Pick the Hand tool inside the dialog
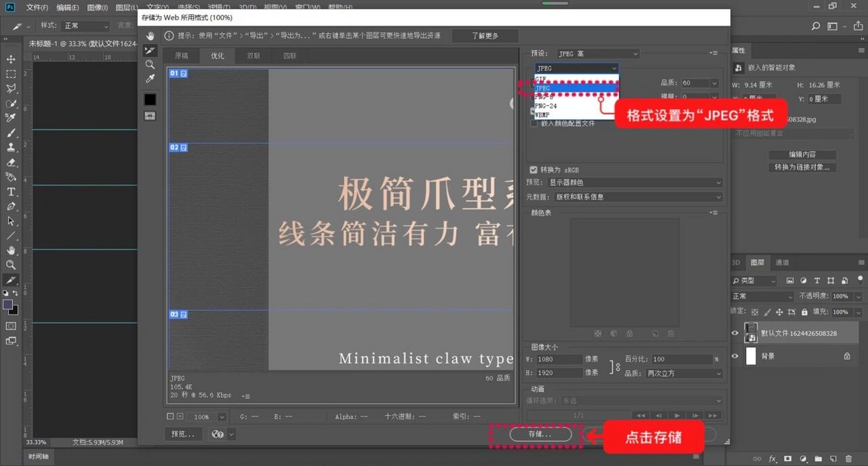This screenshot has width=868, height=466. click(150, 36)
